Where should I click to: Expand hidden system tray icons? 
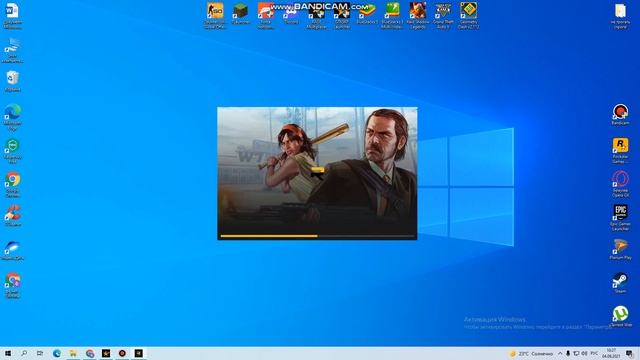pyautogui.click(x=560, y=354)
